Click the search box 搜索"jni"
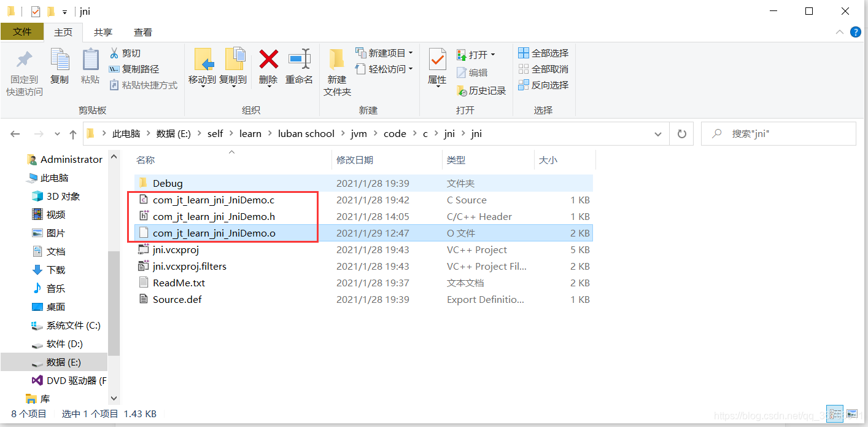The height and width of the screenshot is (427, 868). (778, 134)
